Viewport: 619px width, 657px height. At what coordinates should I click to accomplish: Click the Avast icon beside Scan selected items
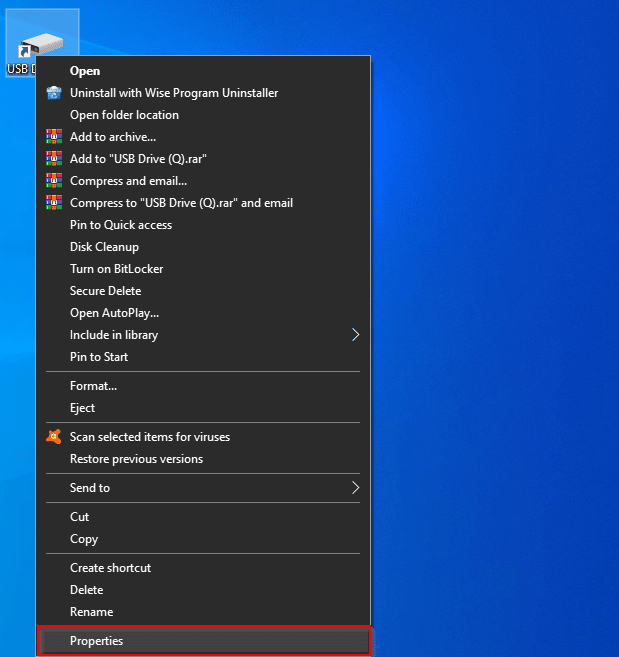54,437
